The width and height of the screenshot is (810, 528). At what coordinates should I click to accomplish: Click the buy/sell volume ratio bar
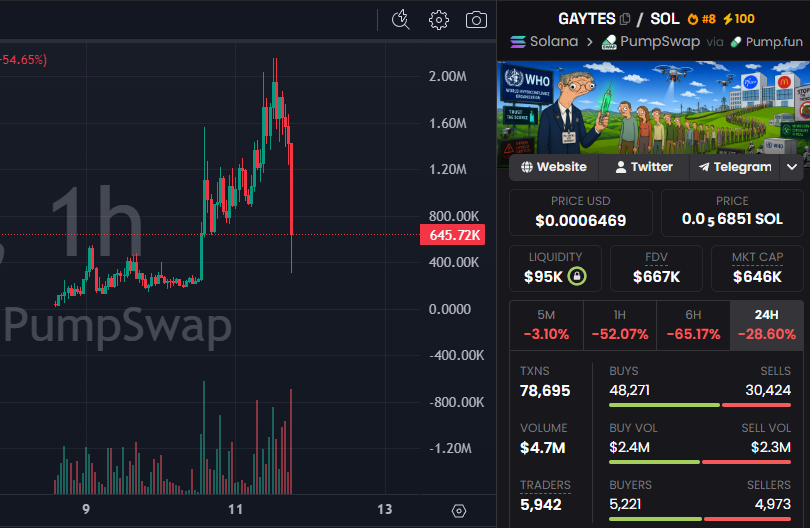click(700, 462)
